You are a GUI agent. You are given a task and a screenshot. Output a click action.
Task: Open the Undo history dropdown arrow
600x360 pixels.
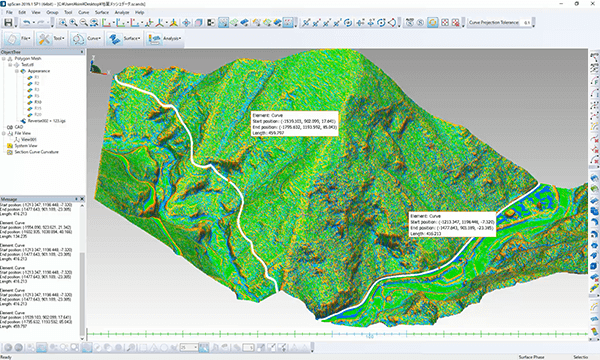(34, 23)
